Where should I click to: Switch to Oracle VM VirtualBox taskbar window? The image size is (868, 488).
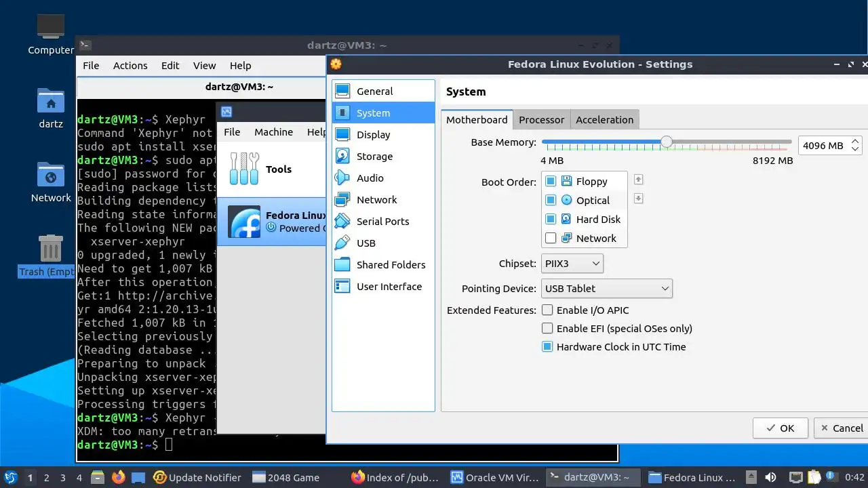click(x=495, y=477)
